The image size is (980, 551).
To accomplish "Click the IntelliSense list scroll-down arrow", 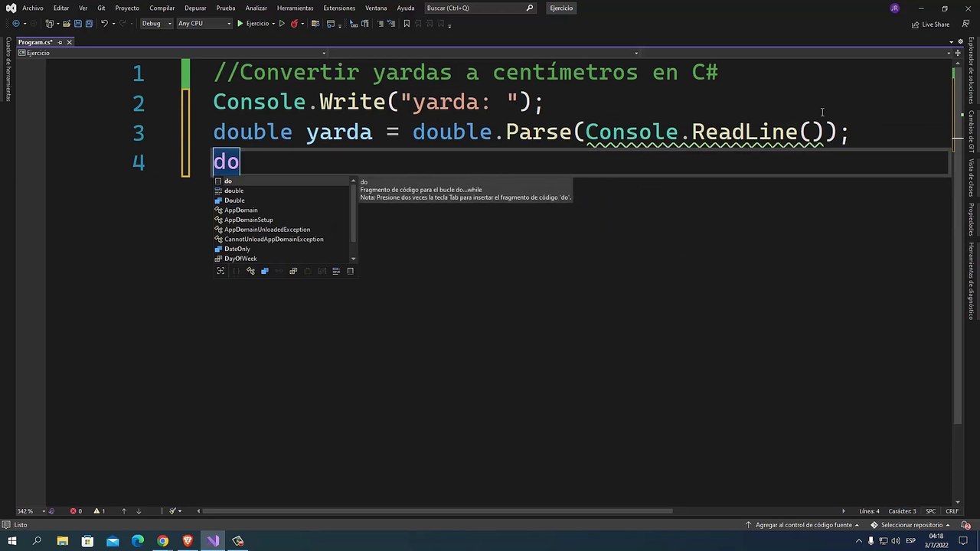I will [x=353, y=259].
